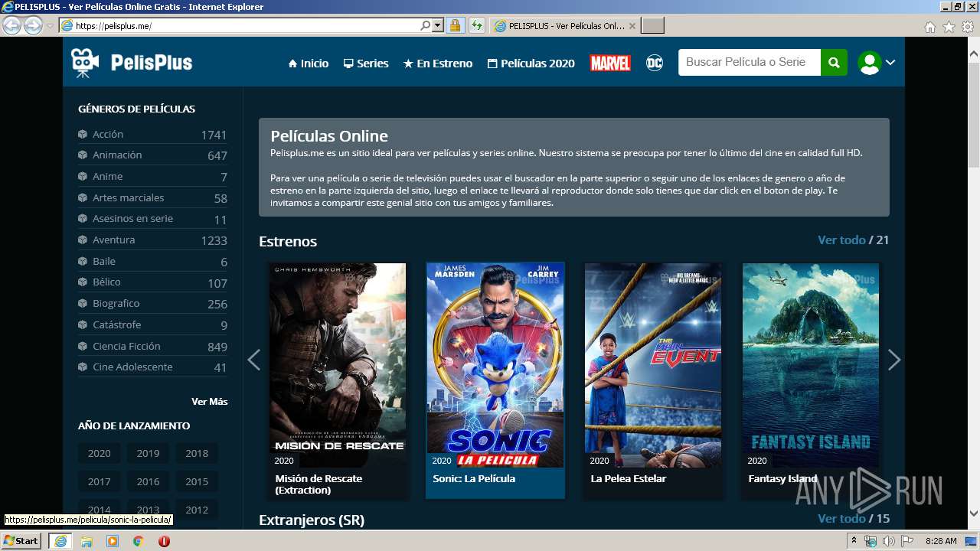Select the Cine Adolescente genre

click(152, 367)
